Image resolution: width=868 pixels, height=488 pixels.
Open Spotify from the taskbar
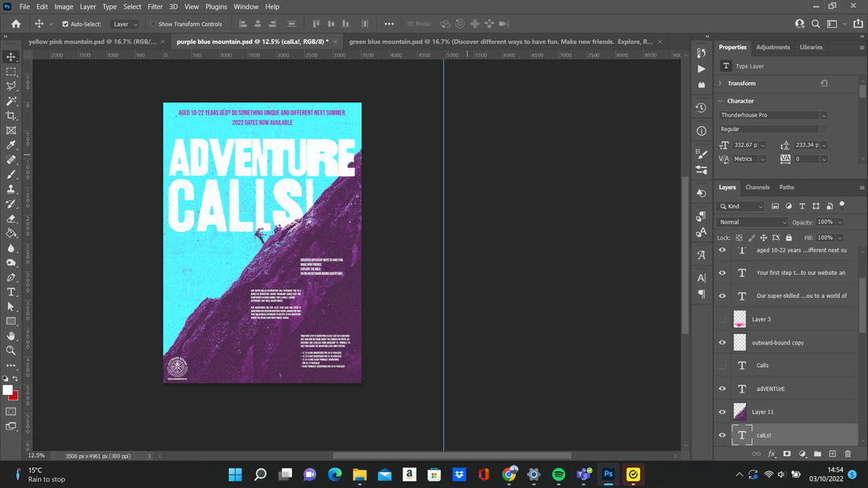coord(559,474)
